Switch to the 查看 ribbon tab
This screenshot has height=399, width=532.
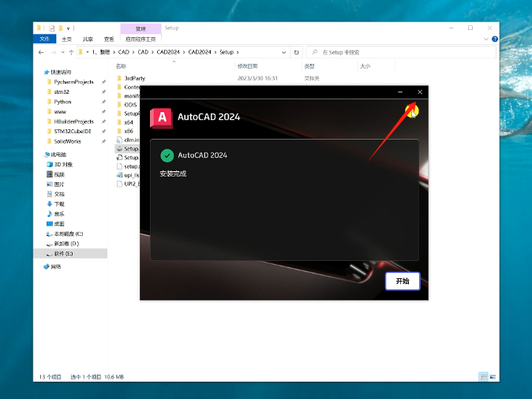[109, 39]
